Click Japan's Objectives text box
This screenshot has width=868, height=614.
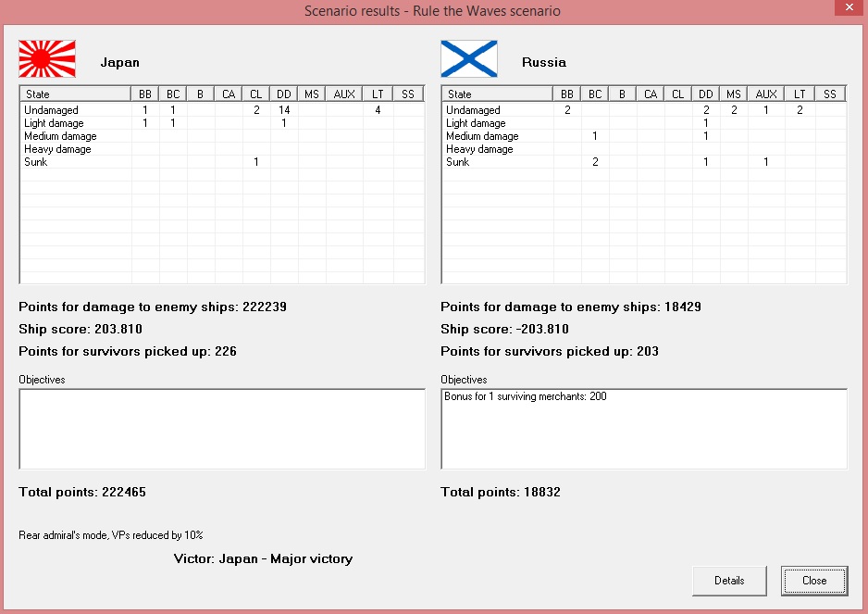[x=222, y=429]
